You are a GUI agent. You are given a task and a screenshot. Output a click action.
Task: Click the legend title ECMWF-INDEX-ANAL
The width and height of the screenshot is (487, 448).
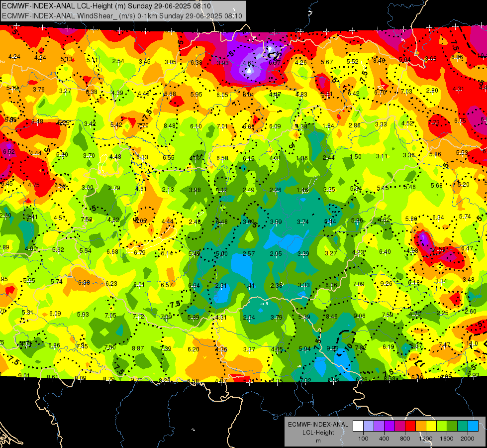pyautogui.click(x=318, y=425)
